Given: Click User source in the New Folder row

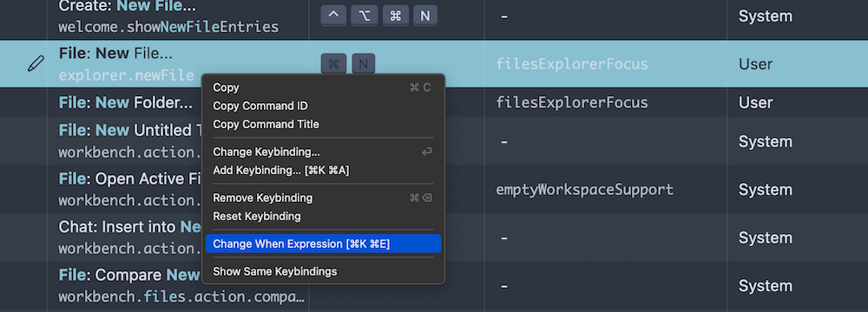Looking at the screenshot, I should (x=756, y=102).
